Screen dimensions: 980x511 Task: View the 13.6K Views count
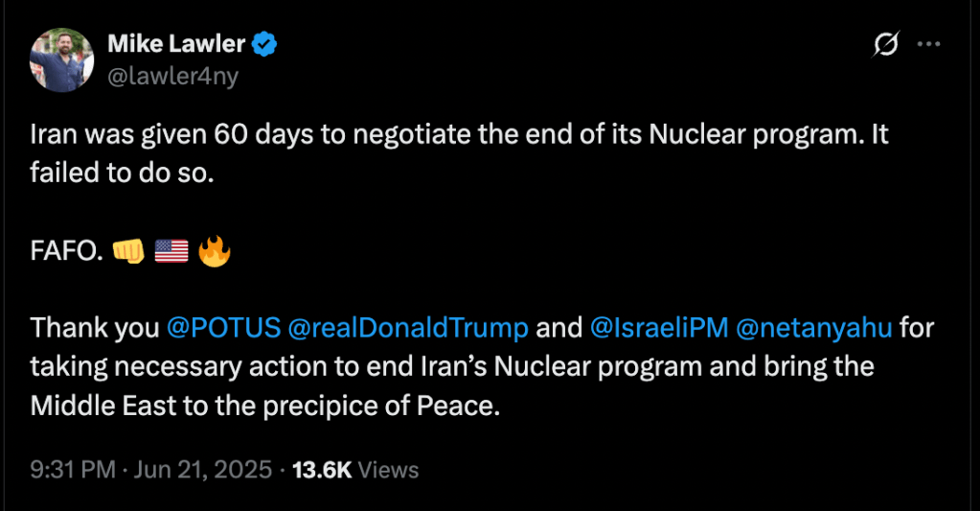pyautogui.click(x=355, y=470)
